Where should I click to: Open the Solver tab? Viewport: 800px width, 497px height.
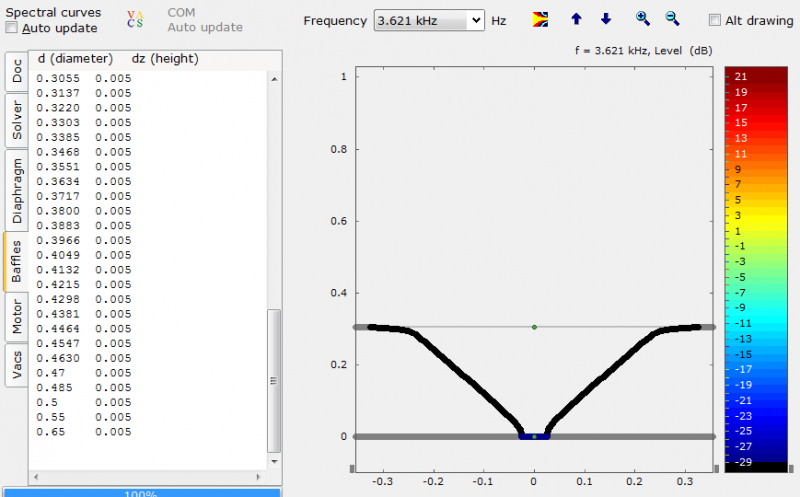click(17, 119)
